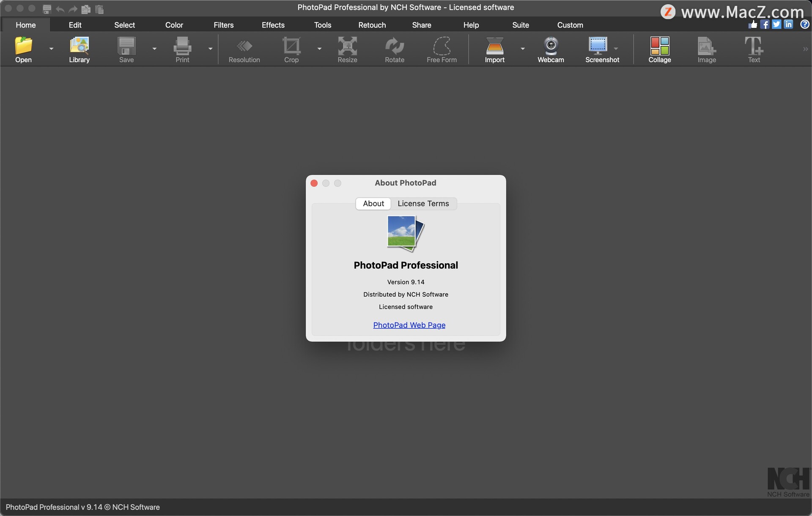Click the copy icon in title bar
Viewport: 812px width, 516px height.
pos(86,9)
